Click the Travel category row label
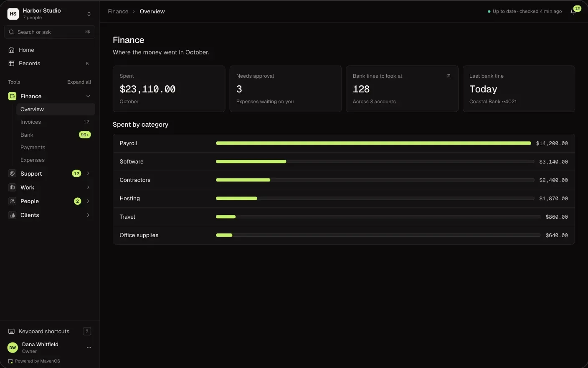 point(127,217)
